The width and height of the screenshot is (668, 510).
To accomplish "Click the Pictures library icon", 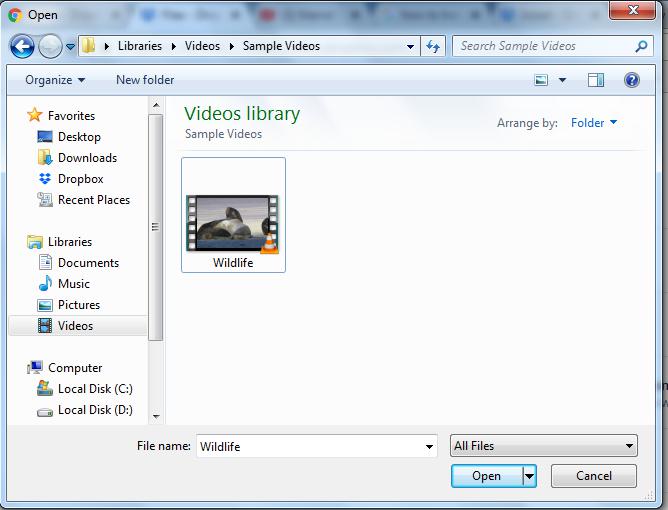I will click(x=45, y=305).
